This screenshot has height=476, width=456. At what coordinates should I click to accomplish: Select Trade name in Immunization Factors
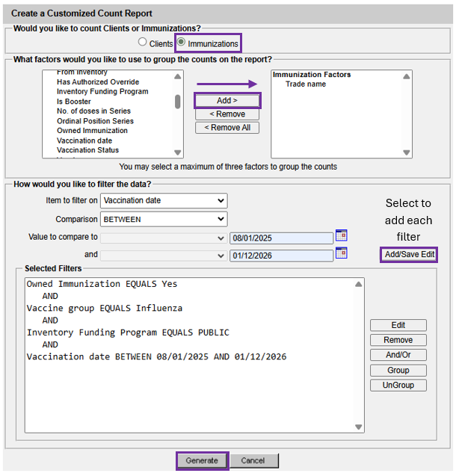(x=306, y=84)
